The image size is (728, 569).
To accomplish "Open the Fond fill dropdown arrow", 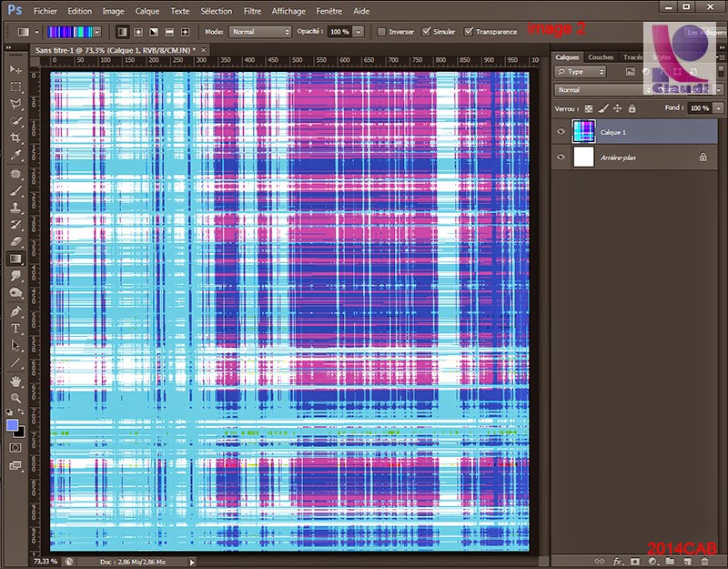I will [718, 108].
